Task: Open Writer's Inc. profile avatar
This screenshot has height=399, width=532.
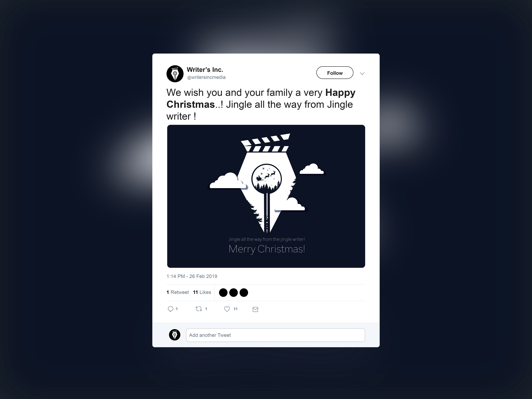Action: coord(175,74)
